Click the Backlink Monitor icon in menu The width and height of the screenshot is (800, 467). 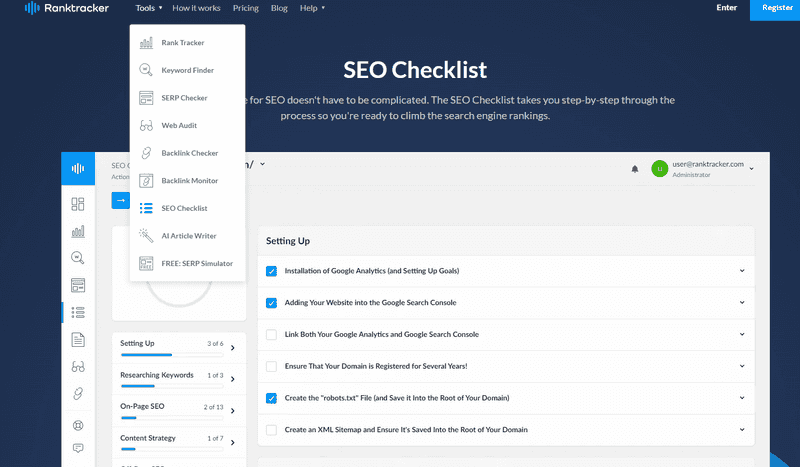coord(146,181)
